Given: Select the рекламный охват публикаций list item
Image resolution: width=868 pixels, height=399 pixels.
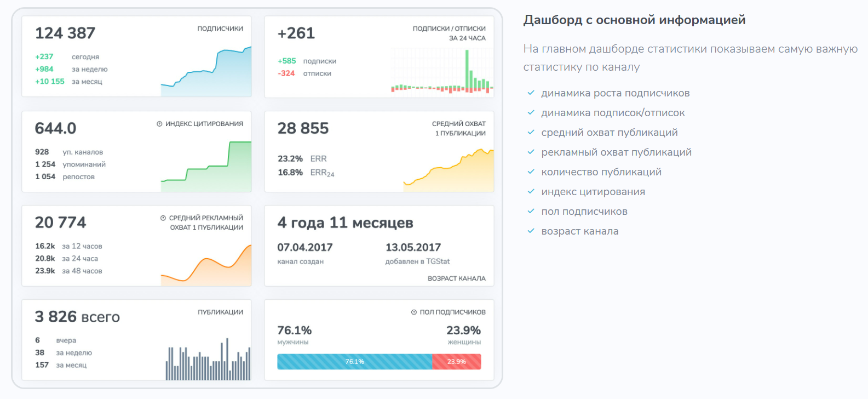Looking at the screenshot, I should click(616, 152).
